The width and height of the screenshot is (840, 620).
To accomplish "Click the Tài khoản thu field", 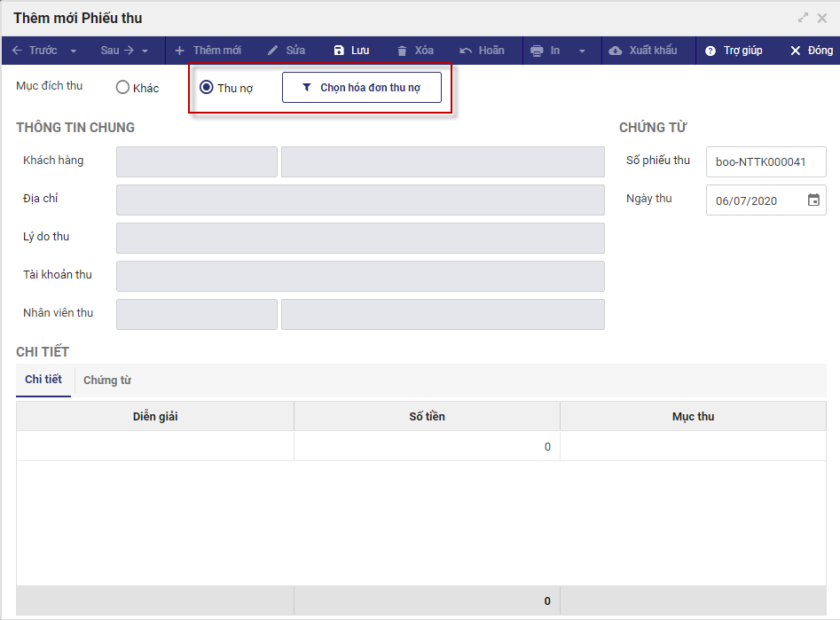I will (x=360, y=276).
